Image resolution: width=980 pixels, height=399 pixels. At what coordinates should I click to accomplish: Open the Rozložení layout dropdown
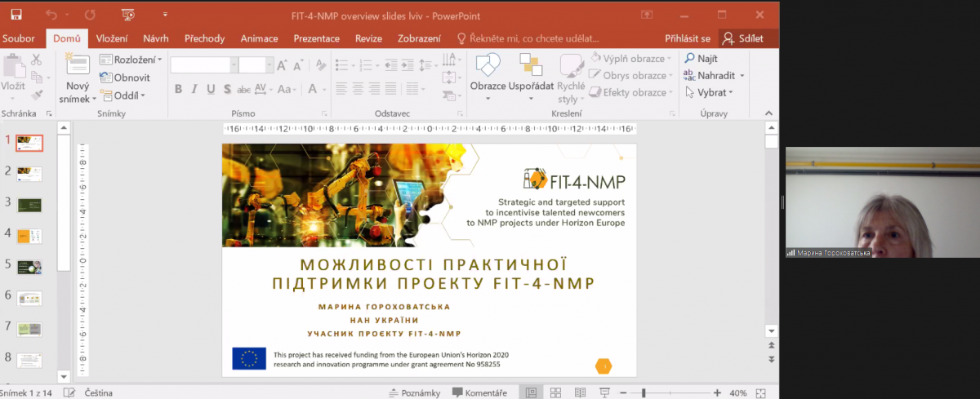click(131, 60)
